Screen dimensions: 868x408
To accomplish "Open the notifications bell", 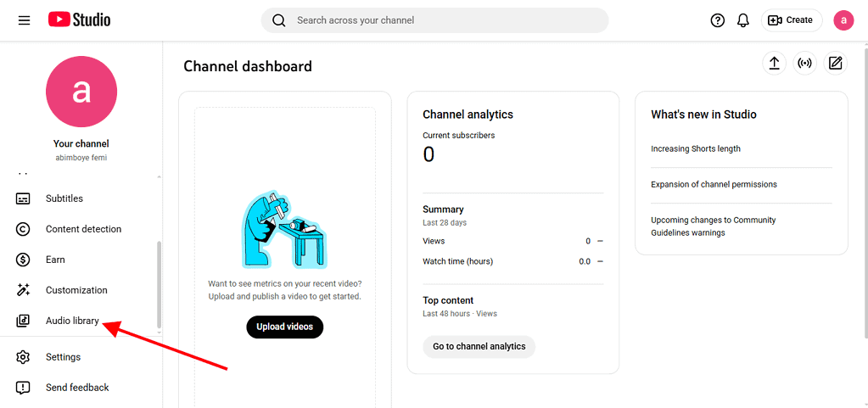I will [x=743, y=20].
